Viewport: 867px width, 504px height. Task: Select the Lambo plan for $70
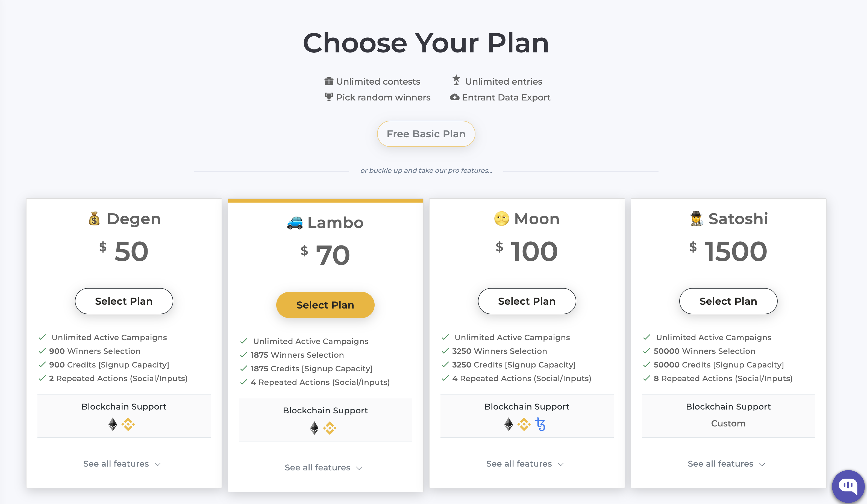click(325, 305)
